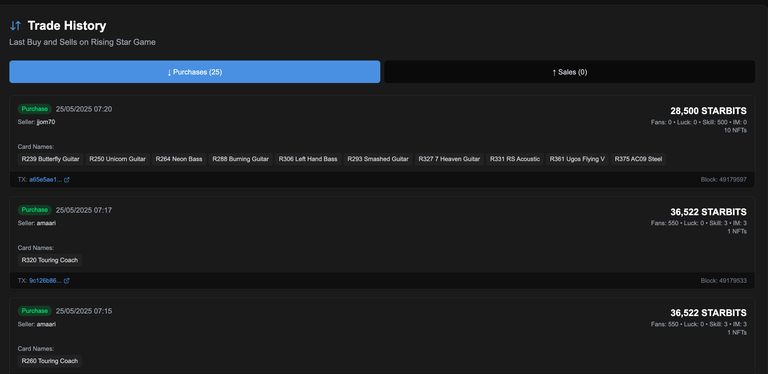Select the R250 Unicorn Guitar card chip
The image size is (768, 374).
pos(118,159)
